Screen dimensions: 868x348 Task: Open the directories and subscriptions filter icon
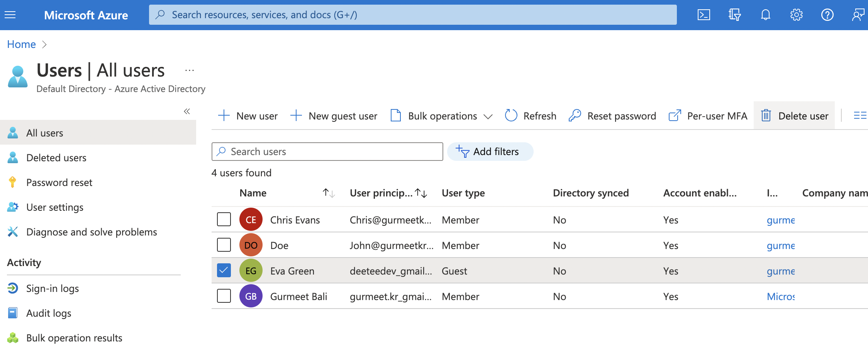[734, 15]
